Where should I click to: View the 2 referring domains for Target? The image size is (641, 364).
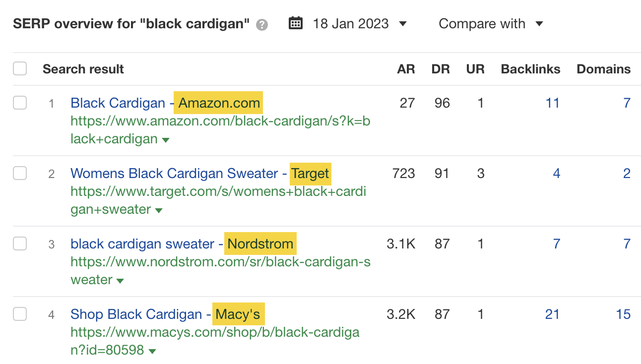pos(627,173)
